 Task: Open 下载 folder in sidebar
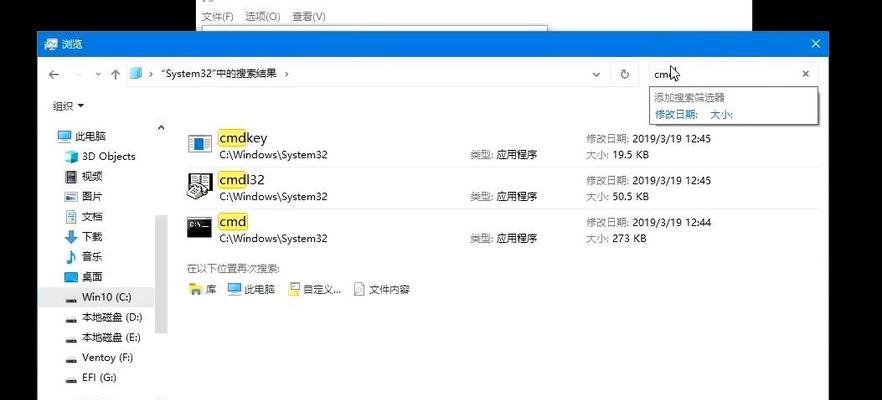tap(84, 237)
